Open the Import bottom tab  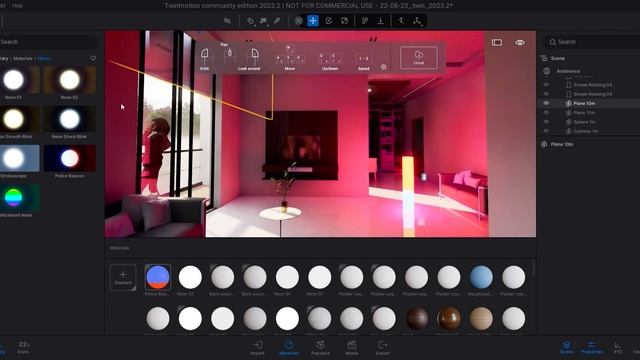point(258,348)
